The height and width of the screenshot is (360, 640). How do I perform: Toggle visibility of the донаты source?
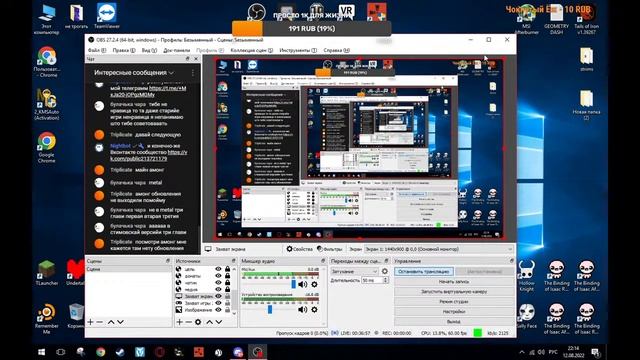pos(218,276)
